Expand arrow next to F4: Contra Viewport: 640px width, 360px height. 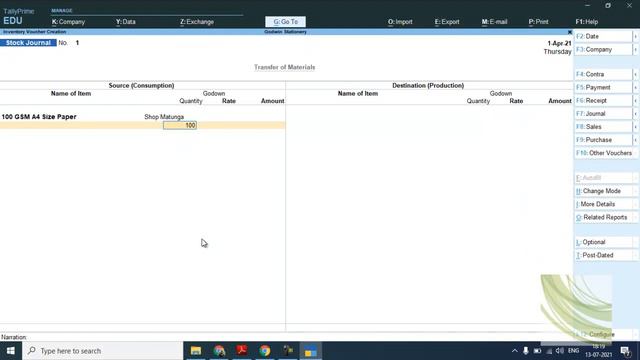(x=636, y=74)
